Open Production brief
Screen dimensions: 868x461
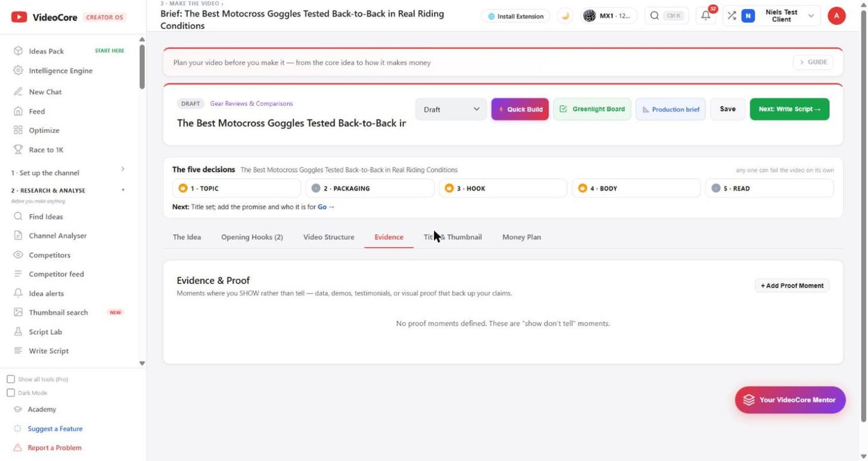pos(671,109)
